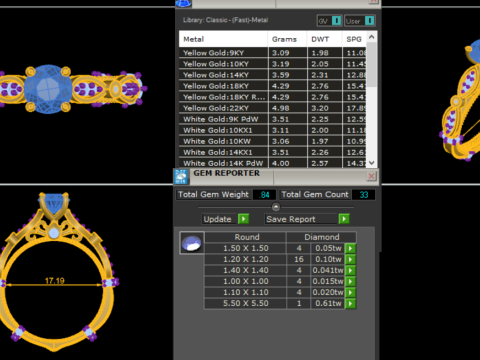Click the green arrow for 5.50 X 5.50
Viewport: 480px width, 360px height.
(x=350, y=303)
